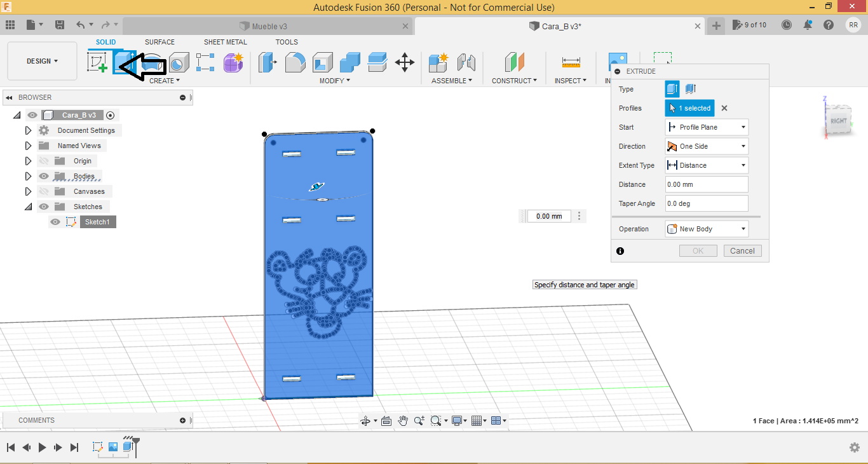Switch to the SHEET METAL tab

pyautogui.click(x=226, y=42)
